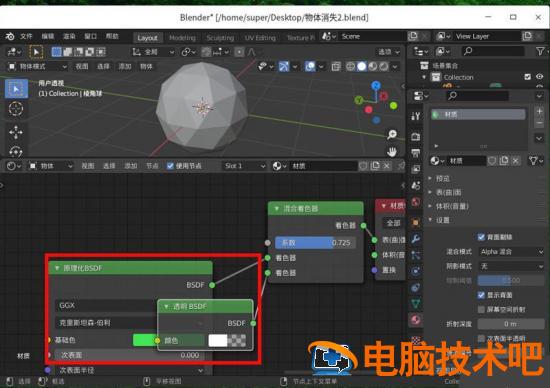
Task: Select the Rotate tool in viewport toolbar
Action: (x=16, y=151)
